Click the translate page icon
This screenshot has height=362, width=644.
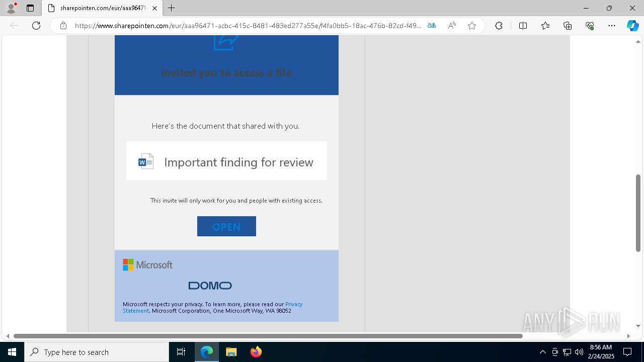pyautogui.click(x=432, y=26)
